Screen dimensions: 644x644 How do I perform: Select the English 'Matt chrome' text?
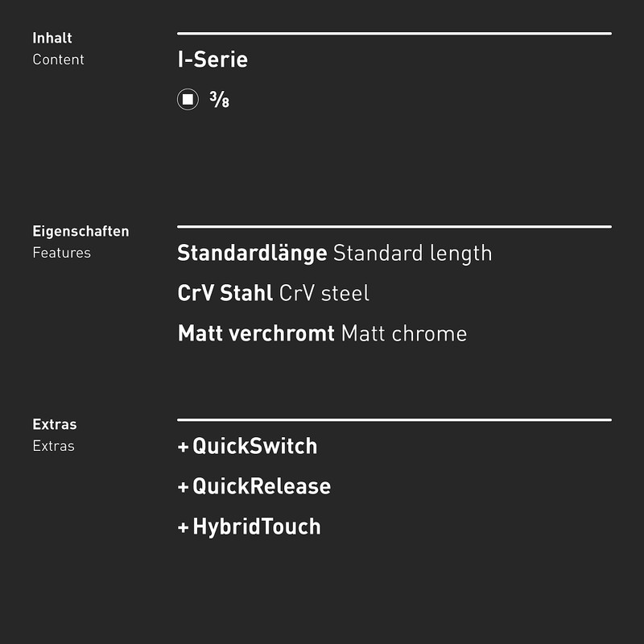point(403,333)
